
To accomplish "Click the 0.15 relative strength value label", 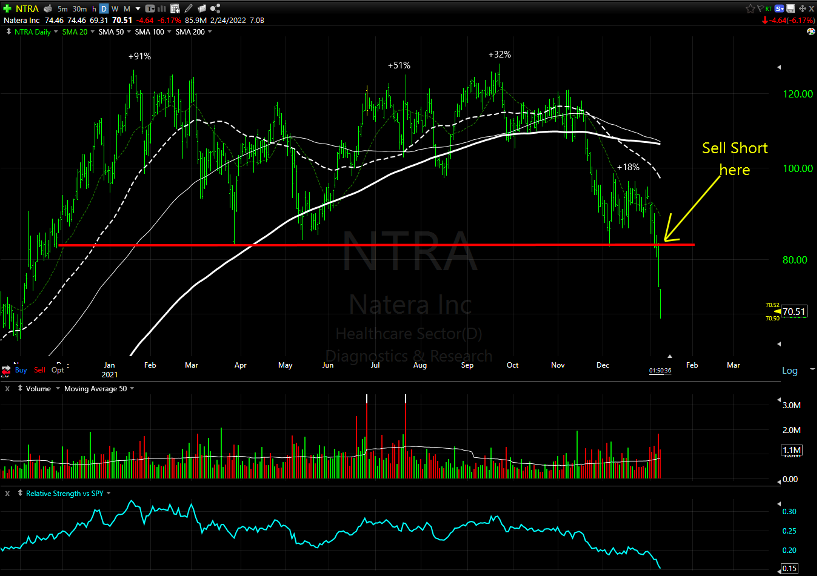I will [790, 569].
